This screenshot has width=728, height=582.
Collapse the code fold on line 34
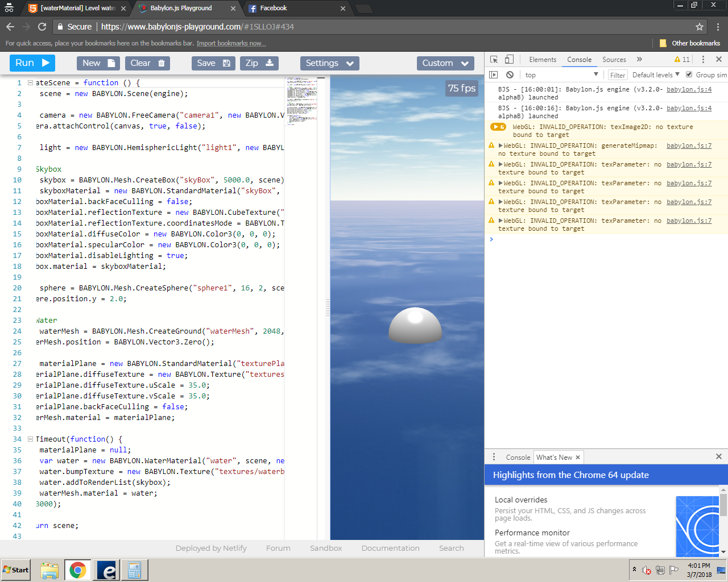[x=30, y=439]
